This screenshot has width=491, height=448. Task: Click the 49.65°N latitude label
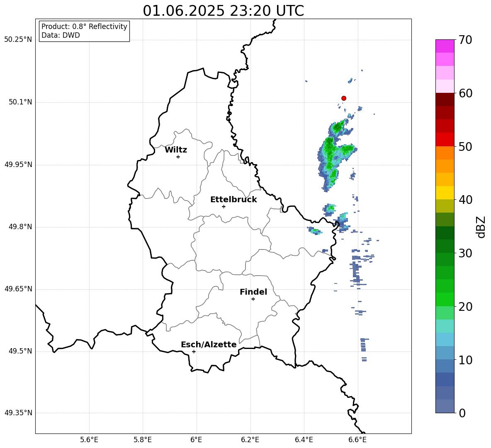tap(18, 289)
